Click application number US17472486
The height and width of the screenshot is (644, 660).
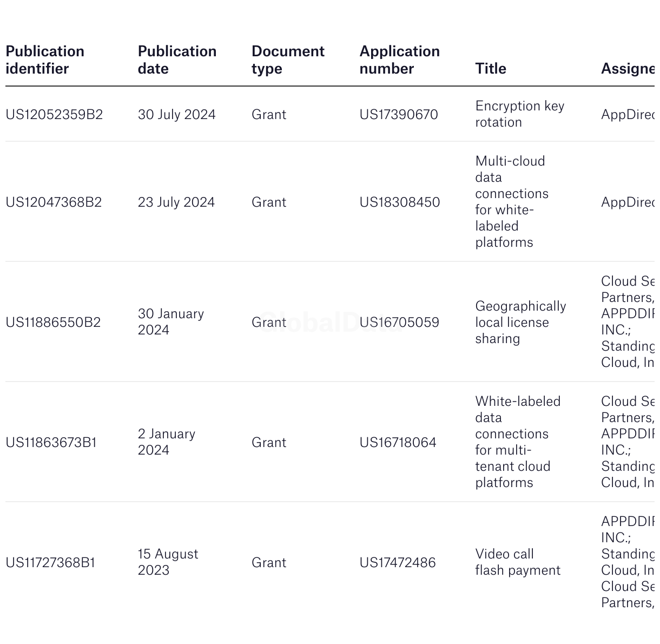click(398, 563)
